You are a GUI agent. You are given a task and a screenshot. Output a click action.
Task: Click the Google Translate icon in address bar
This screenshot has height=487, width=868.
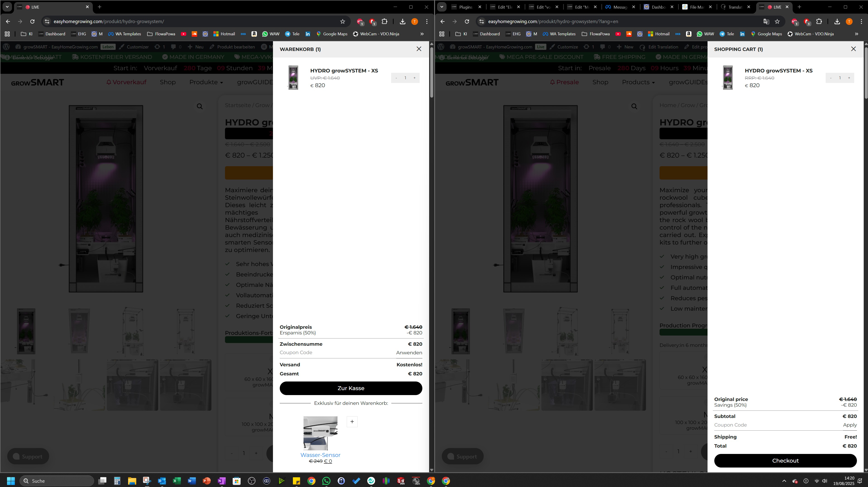pos(766,22)
